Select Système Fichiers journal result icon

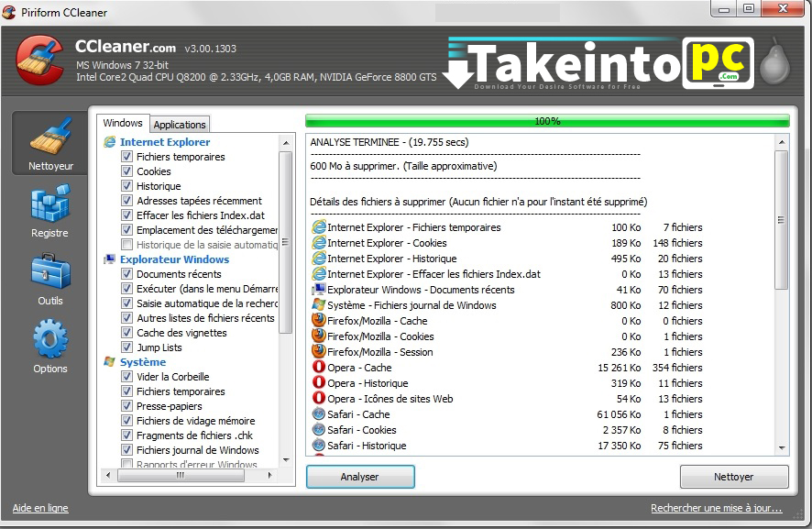click(319, 304)
